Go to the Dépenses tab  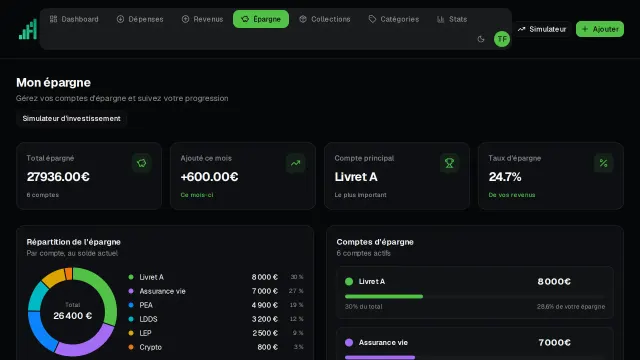click(140, 19)
